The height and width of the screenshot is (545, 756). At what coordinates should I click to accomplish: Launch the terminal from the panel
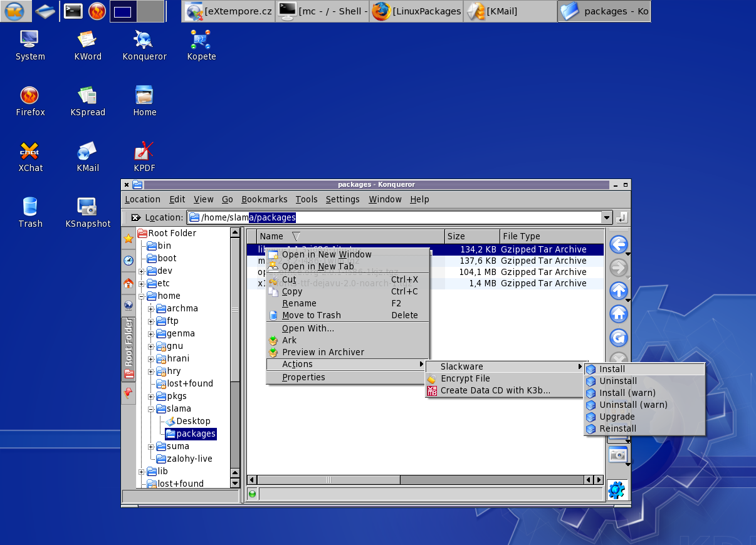(x=73, y=11)
